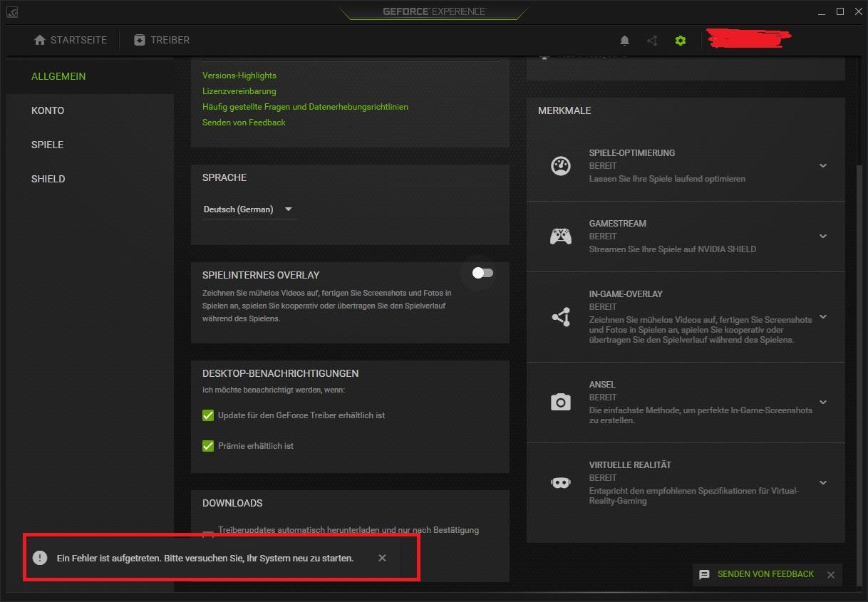Open the Startseite home tab
This screenshot has width=868, height=602.
click(x=71, y=40)
